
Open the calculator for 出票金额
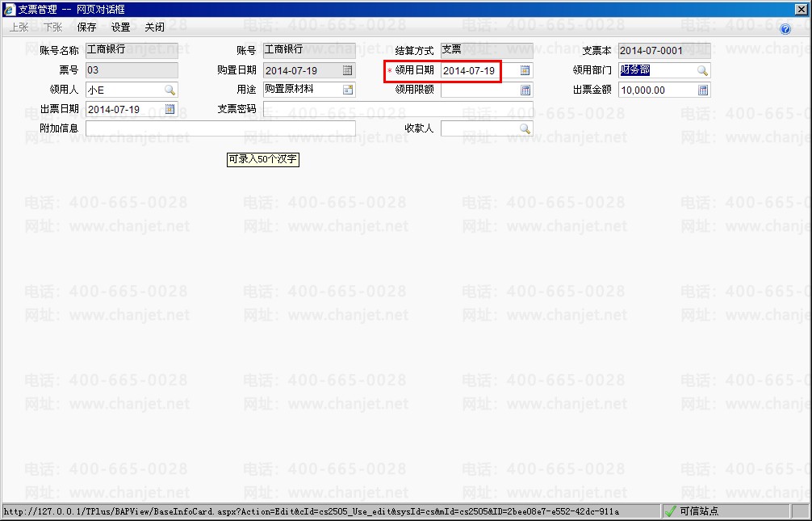tap(703, 90)
